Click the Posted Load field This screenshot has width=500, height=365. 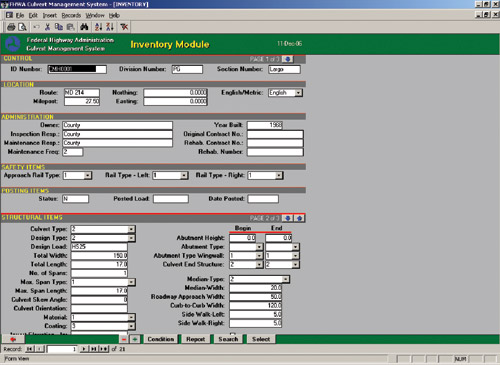[x=171, y=199]
